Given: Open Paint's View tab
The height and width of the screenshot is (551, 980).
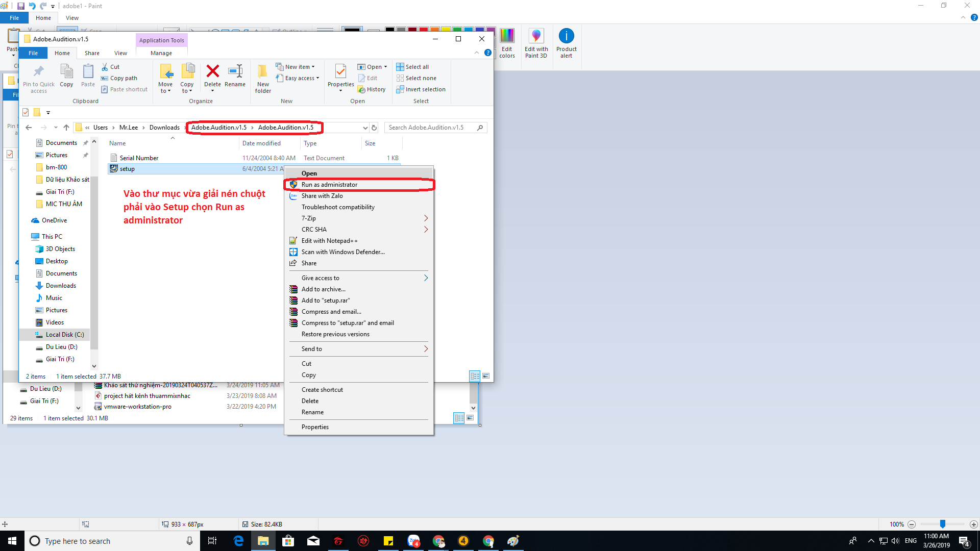Looking at the screenshot, I should (x=72, y=18).
